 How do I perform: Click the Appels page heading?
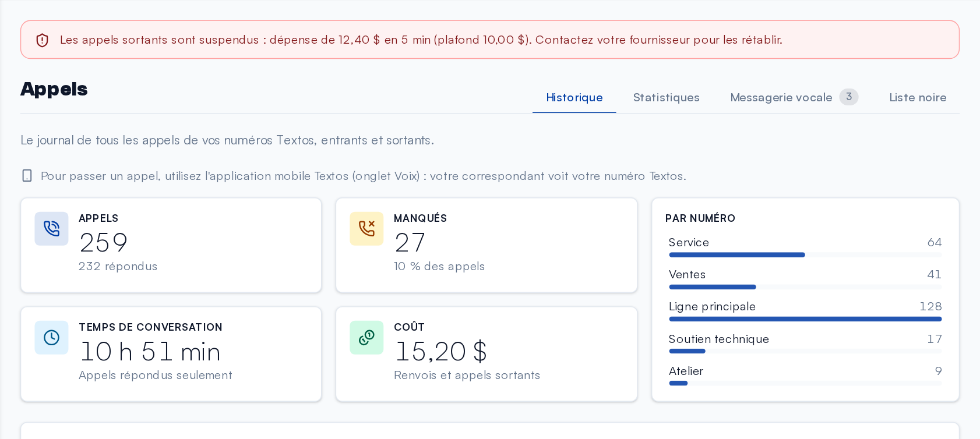pos(54,89)
